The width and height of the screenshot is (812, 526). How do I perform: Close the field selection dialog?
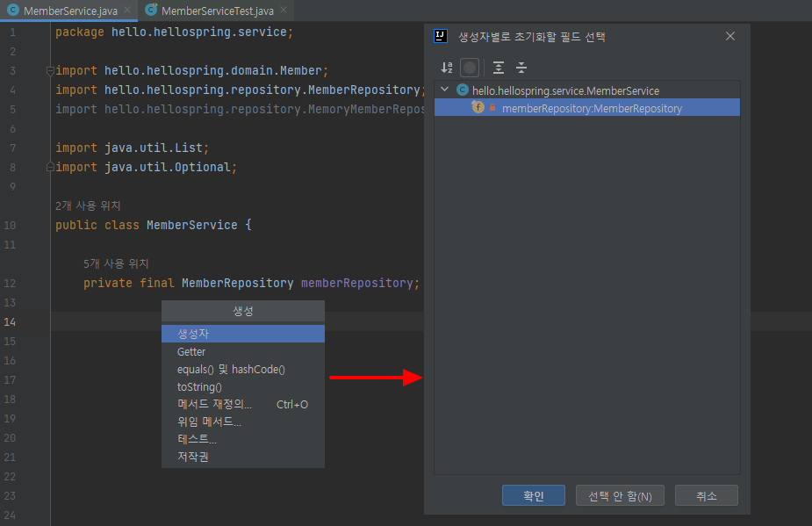pyautogui.click(x=730, y=36)
